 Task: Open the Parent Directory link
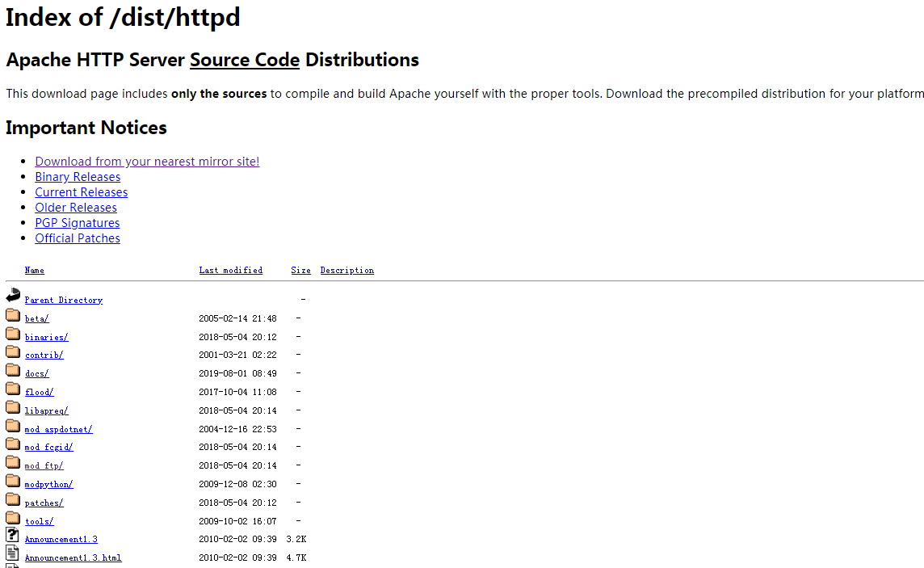pos(64,300)
